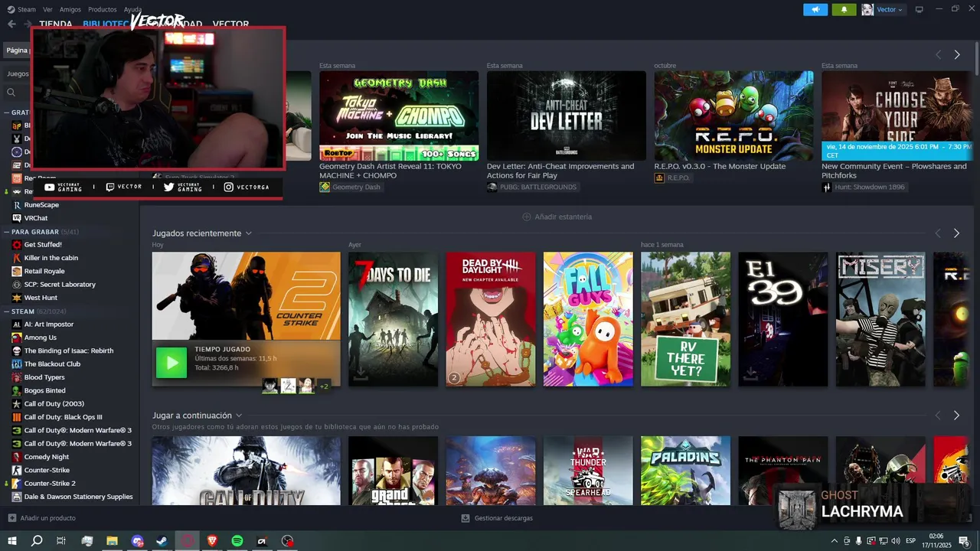The width and height of the screenshot is (980, 551).
Task: Open Windows taskbar search
Action: pos(37,541)
